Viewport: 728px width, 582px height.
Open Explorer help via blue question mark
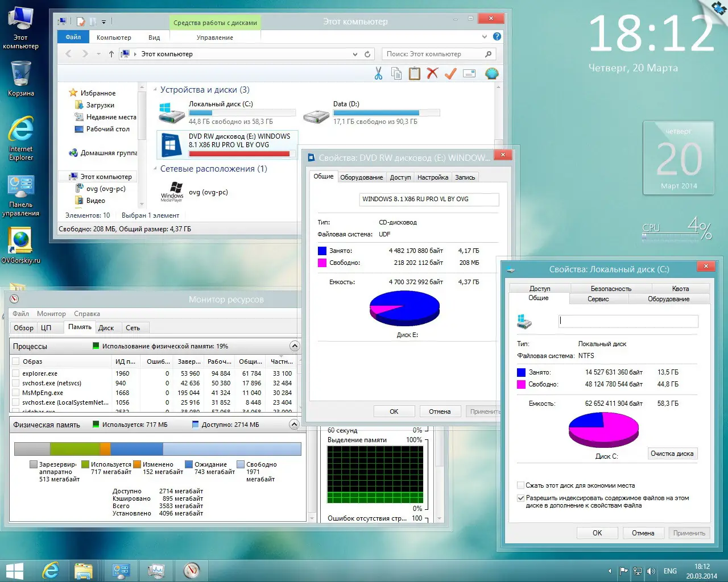click(497, 36)
